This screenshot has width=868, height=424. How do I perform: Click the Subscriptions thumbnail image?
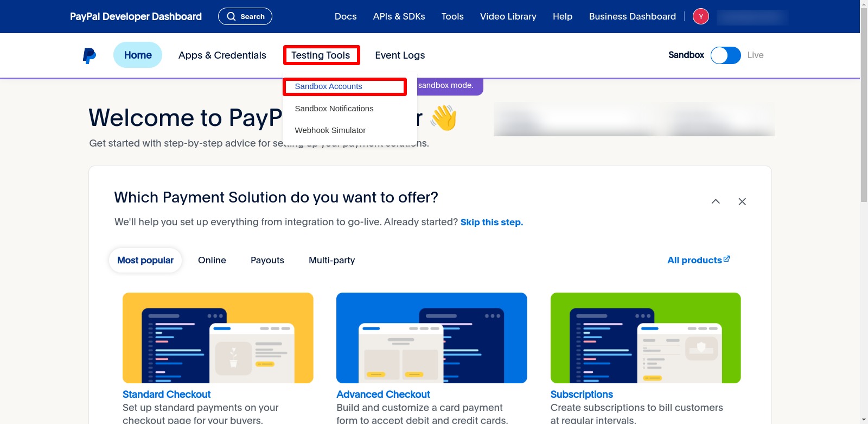646,338
